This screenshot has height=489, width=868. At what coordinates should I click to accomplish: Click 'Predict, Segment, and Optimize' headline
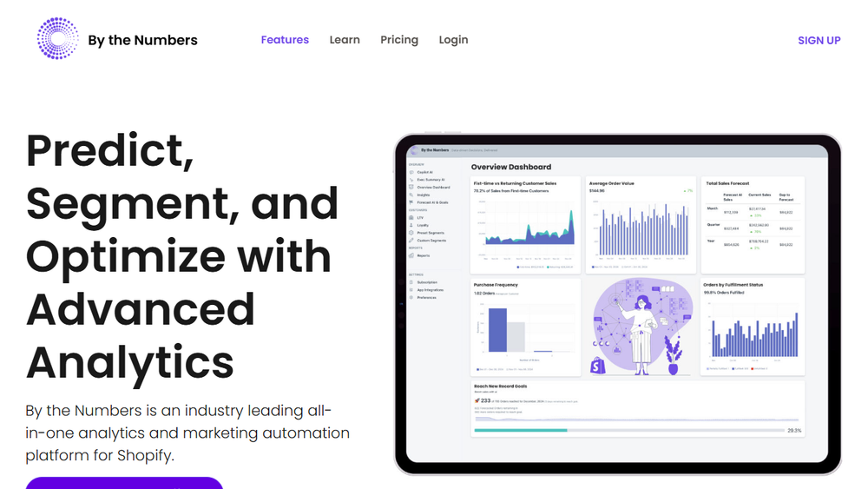click(x=182, y=256)
